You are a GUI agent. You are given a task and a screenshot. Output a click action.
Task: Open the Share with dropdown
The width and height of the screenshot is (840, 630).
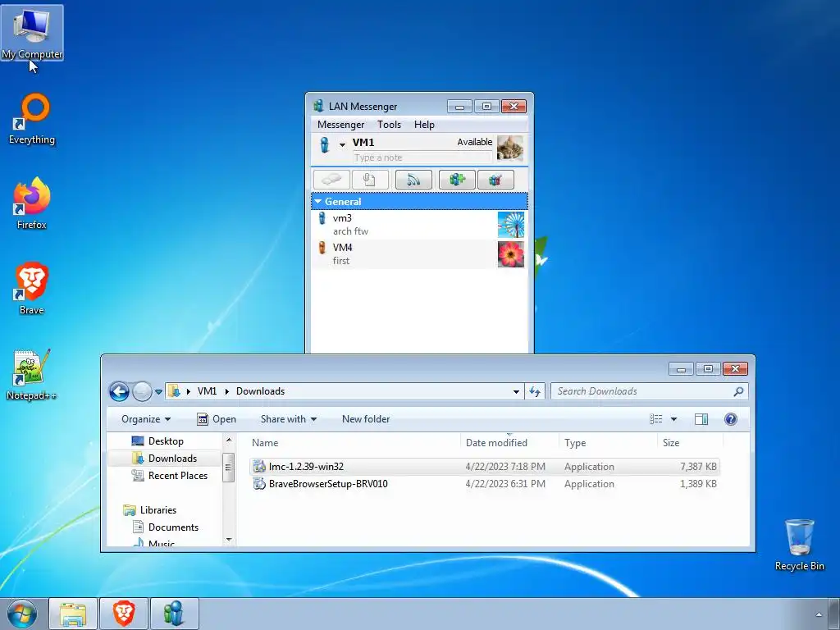pos(288,419)
